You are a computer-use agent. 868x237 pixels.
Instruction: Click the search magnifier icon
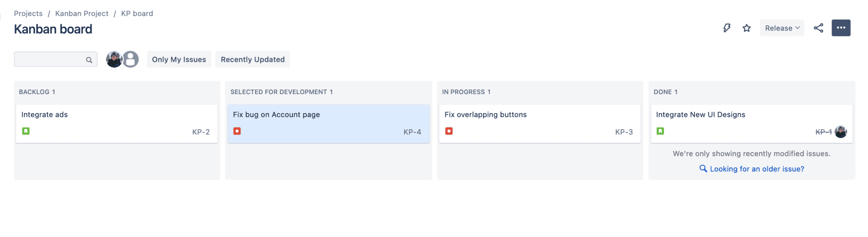pyautogui.click(x=89, y=60)
